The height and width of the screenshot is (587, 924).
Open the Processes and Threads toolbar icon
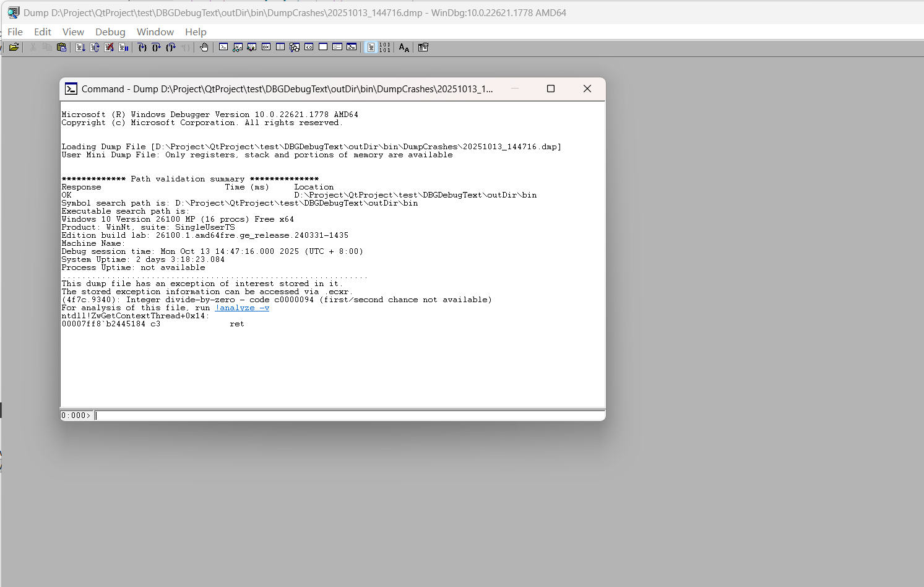coord(337,47)
